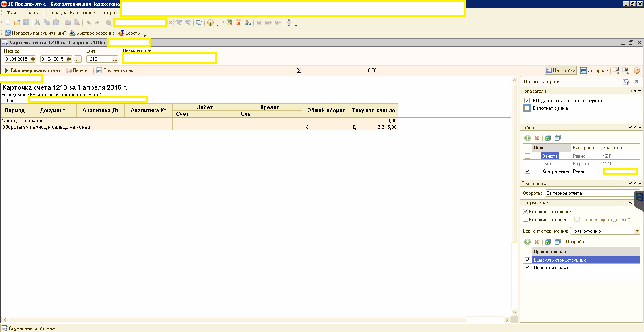This screenshot has height=332, width=644.
Task: Enable the Валюта filter checkbox
Action: 527,156
